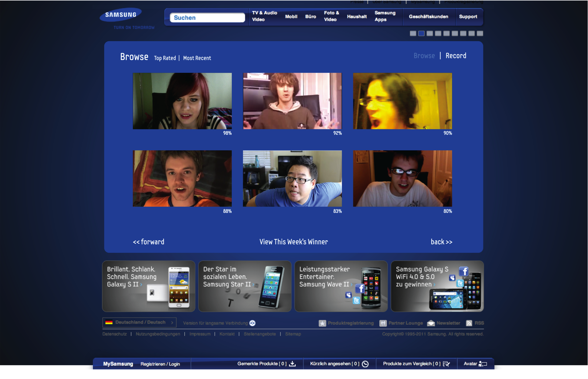Open Gemerkte Produkte in the bottom bar
588x379 pixels.
pos(262,364)
